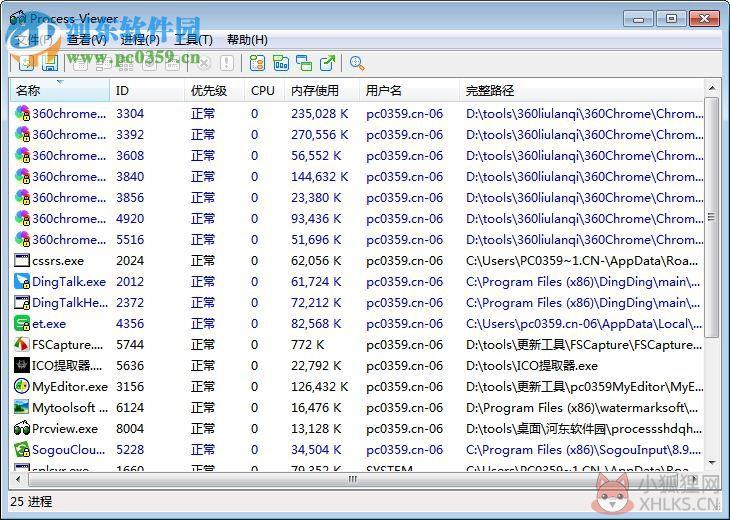Image resolution: width=730 pixels, height=520 pixels.
Task: Click the FSCapture process icon
Action: pos(22,344)
